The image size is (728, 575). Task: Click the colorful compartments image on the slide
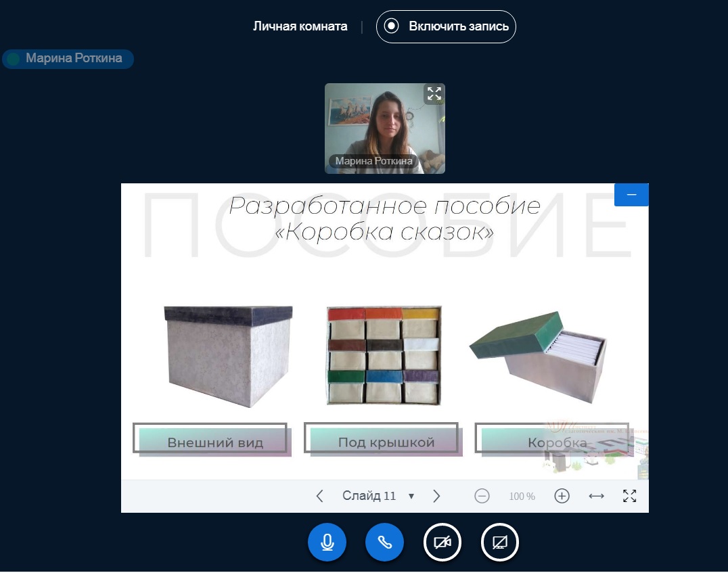click(384, 355)
